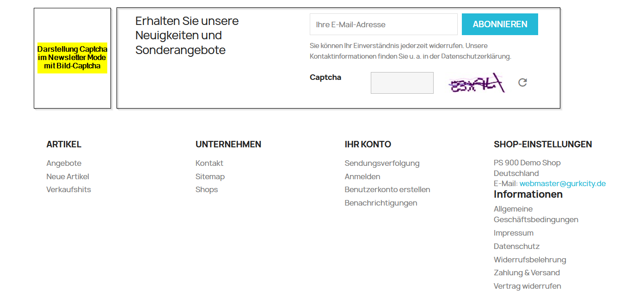Open the Neue Artikel link
Screen dimensions: 644x297
(x=67, y=176)
